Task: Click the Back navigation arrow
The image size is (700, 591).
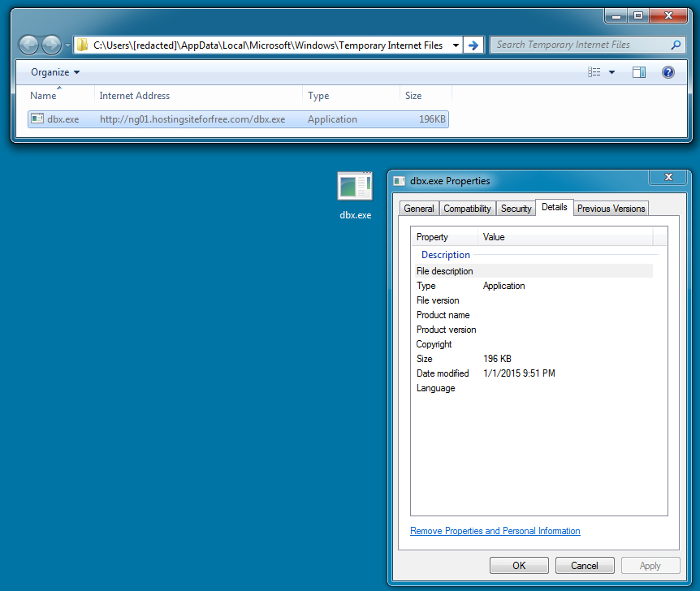Action: (28, 45)
